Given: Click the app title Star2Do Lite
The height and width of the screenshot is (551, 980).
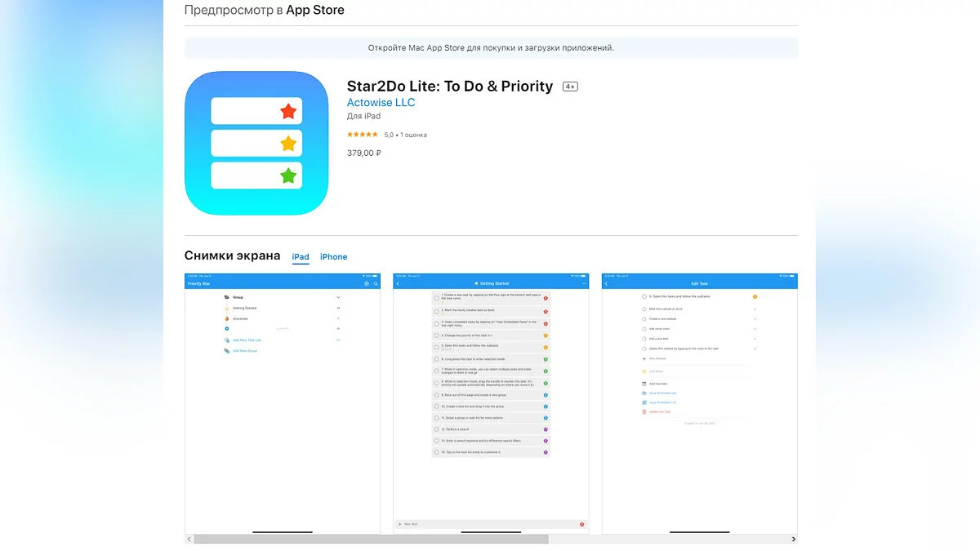Looking at the screenshot, I should pos(450,86).
